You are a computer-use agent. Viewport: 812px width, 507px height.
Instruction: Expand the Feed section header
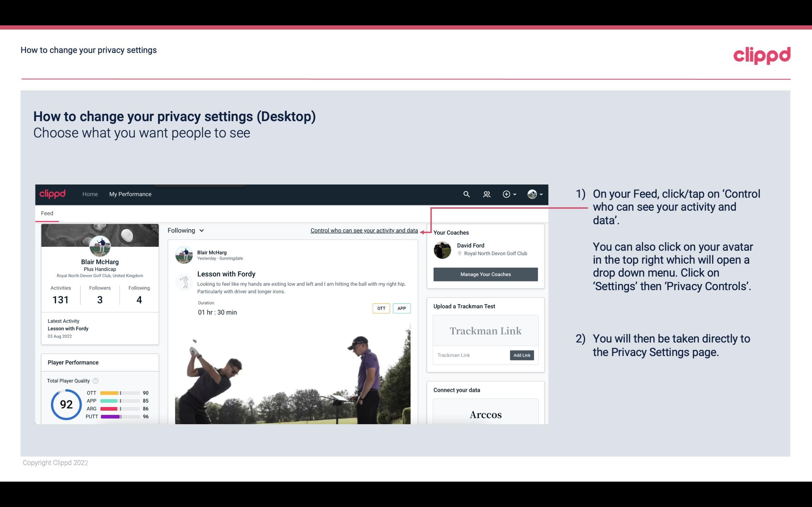[x=47, y=213]
